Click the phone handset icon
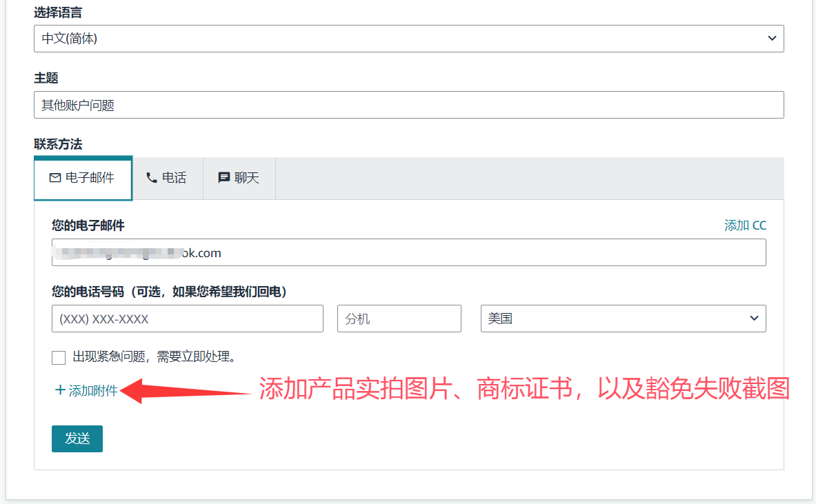The width and height of the screenshot is (816, 504). pyautogui.click(x=152, y=178)
